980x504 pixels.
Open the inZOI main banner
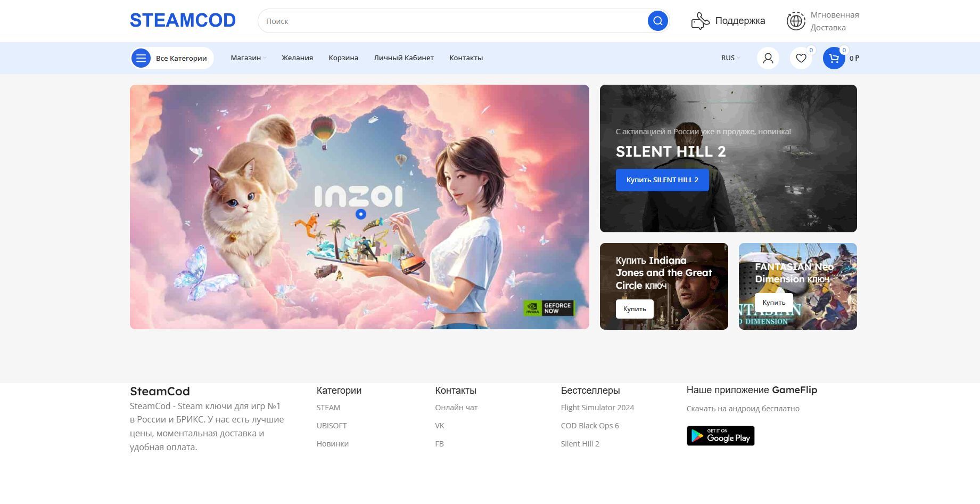tap(359, 207)
